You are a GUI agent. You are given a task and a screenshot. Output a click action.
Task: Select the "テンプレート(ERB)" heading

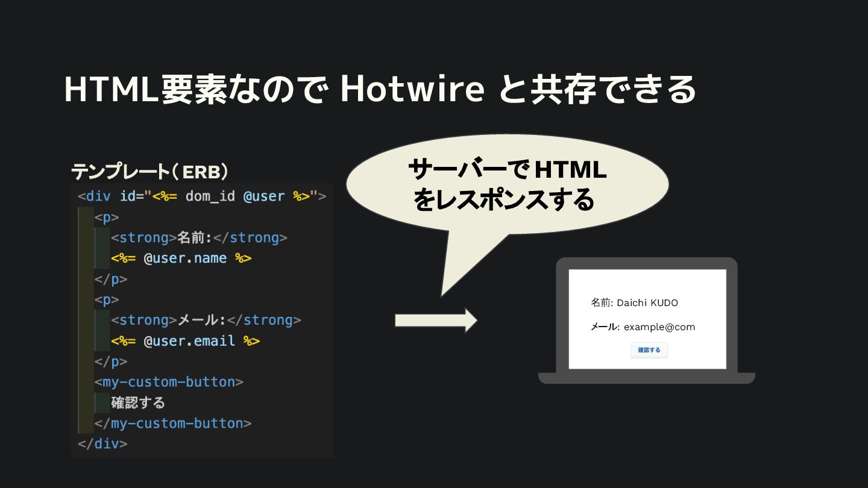coord(149,172)
